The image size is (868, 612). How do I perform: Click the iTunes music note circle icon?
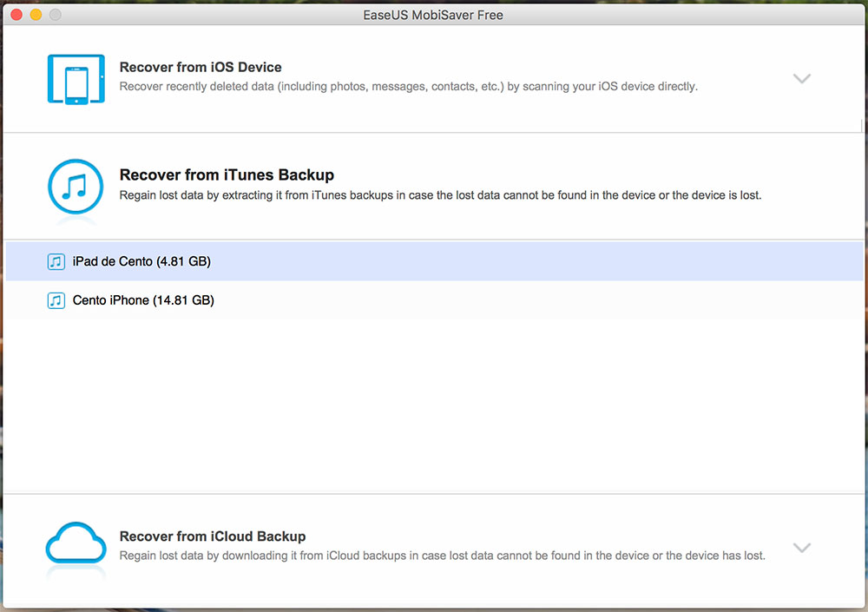pos(76,187)
